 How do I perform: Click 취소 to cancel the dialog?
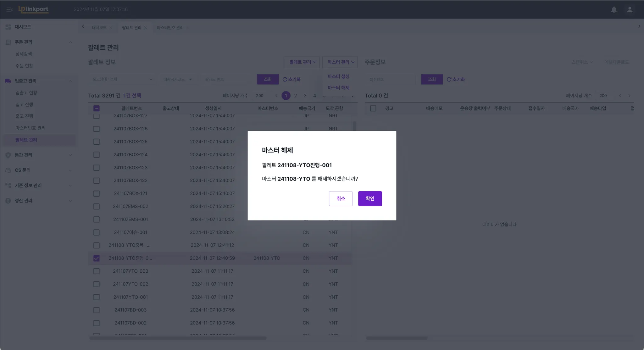341,198
